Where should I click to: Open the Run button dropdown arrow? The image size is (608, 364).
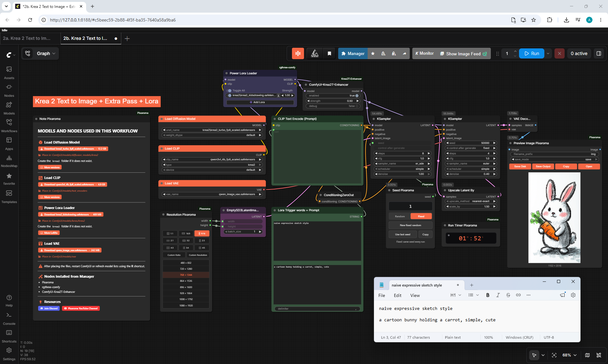pyautogui.click(x=548, y=53)
